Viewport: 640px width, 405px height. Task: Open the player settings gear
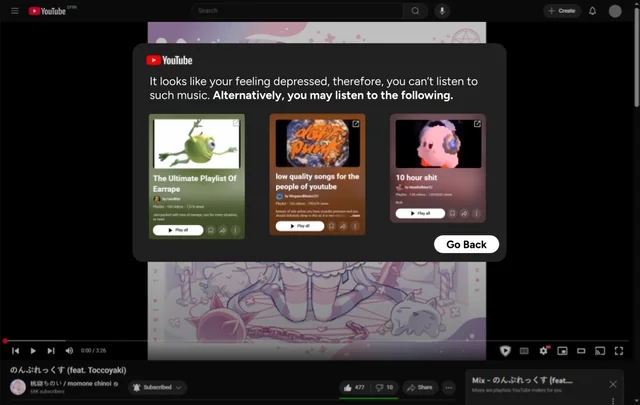pyautogui.click(x=543, y=351)
